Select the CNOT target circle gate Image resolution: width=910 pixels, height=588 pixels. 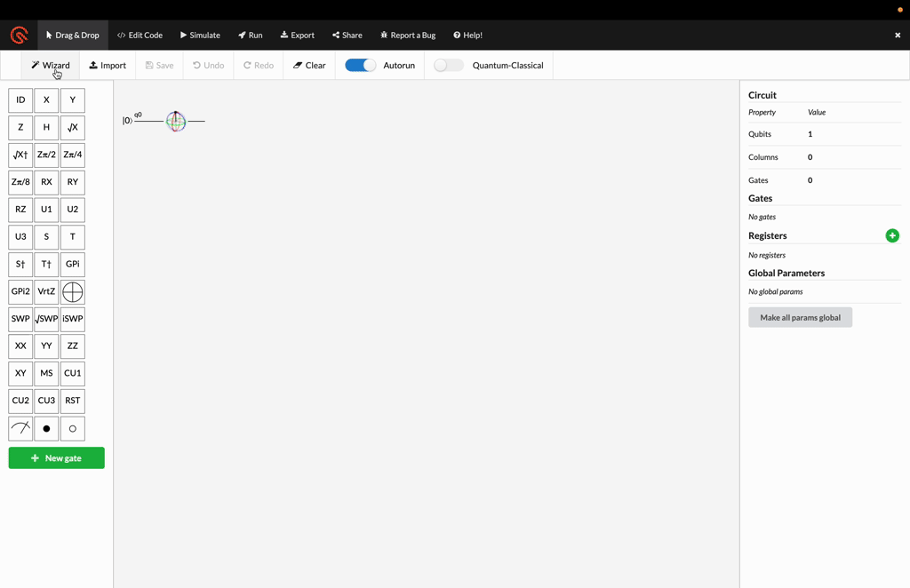click(x=72, y=291)
